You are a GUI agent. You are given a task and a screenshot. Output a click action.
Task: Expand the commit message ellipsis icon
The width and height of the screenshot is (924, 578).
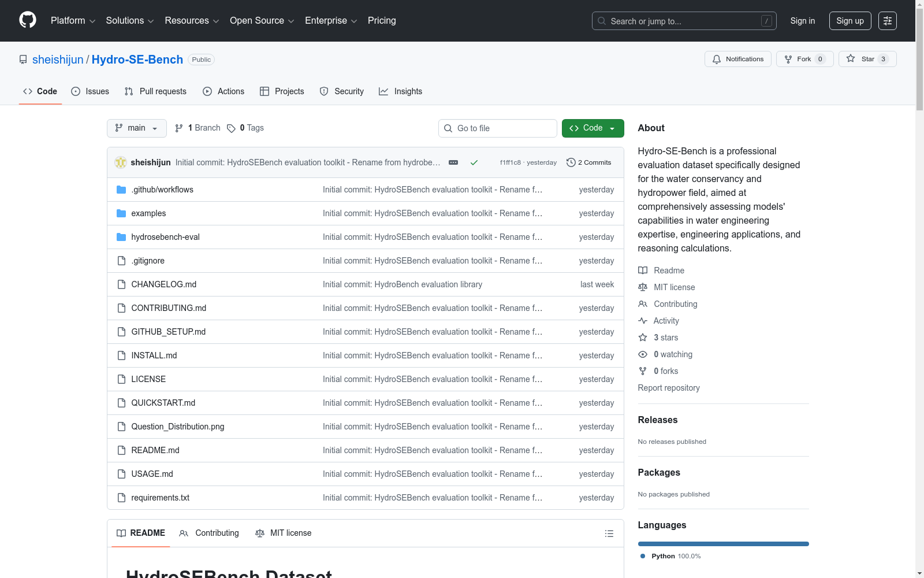coord(453,162)
